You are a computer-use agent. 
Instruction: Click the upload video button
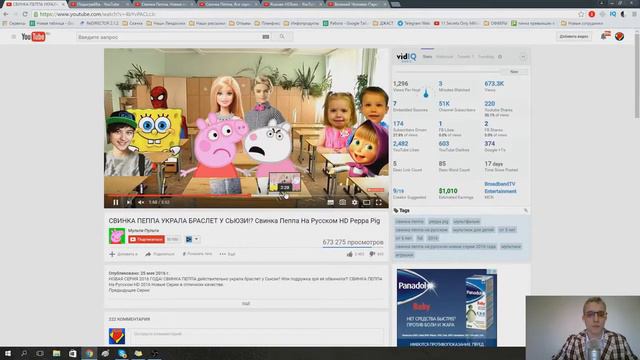[x=573, y=37]
